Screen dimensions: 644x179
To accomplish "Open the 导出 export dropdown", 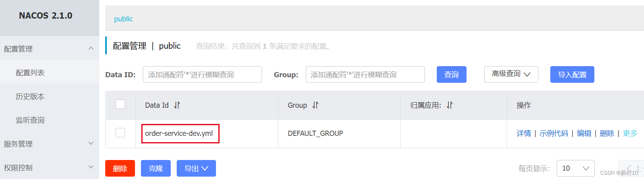I will click(x=196, y=168).
